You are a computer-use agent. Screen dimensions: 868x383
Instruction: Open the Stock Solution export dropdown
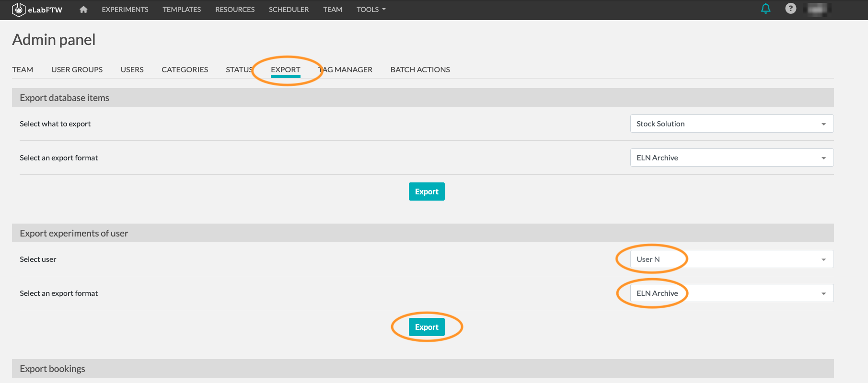(732, 124)
